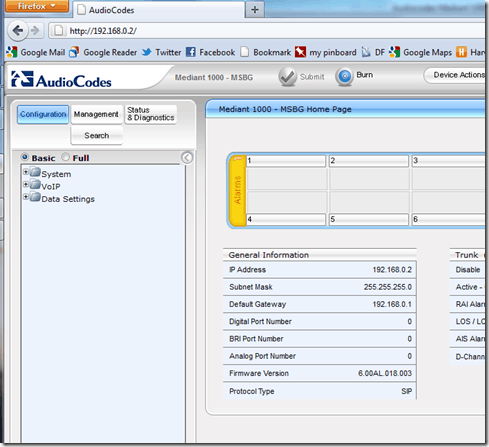Screen dimensions: 489x447
Task: Switch to Status & Diagnostics tab
Action: 151,114
